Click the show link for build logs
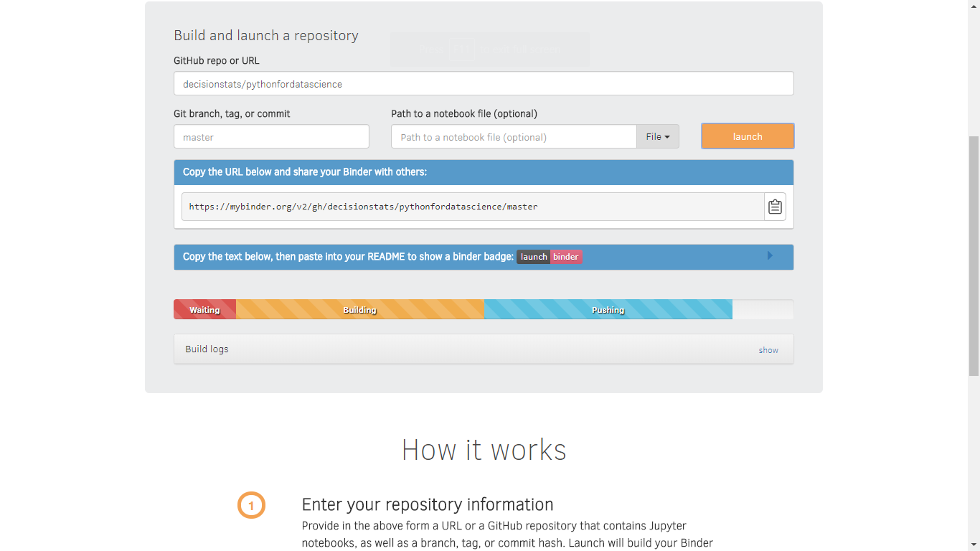980x551 pixels. [768, 350]
